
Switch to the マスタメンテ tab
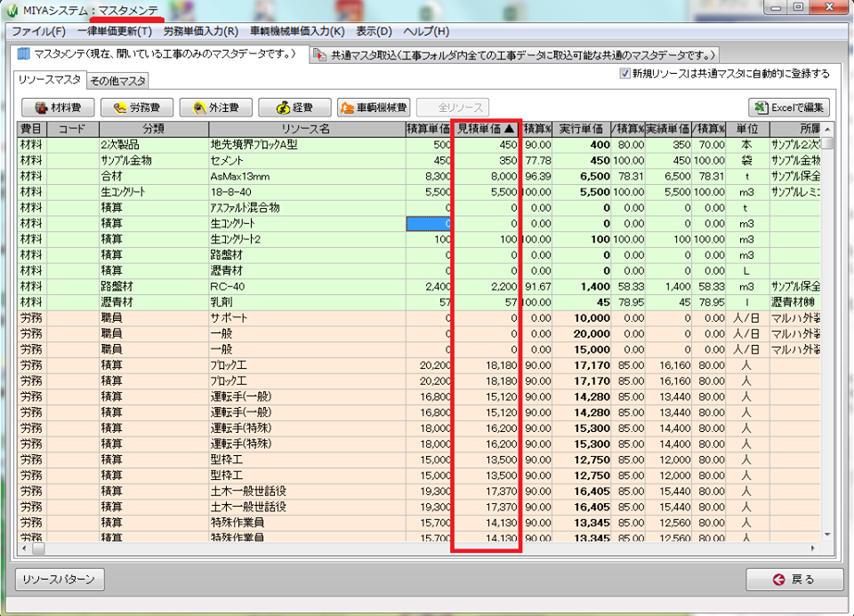159,54
